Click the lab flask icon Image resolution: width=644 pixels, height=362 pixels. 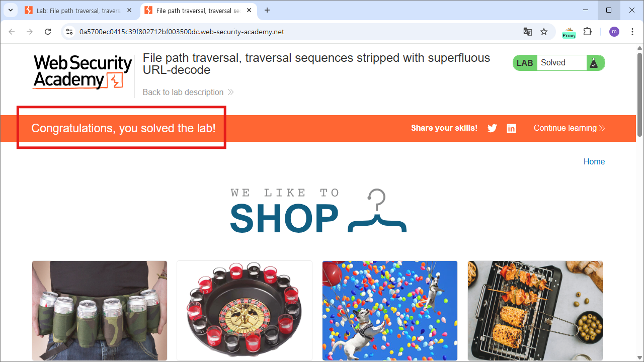pyautogui.click(x=594, y=63)
